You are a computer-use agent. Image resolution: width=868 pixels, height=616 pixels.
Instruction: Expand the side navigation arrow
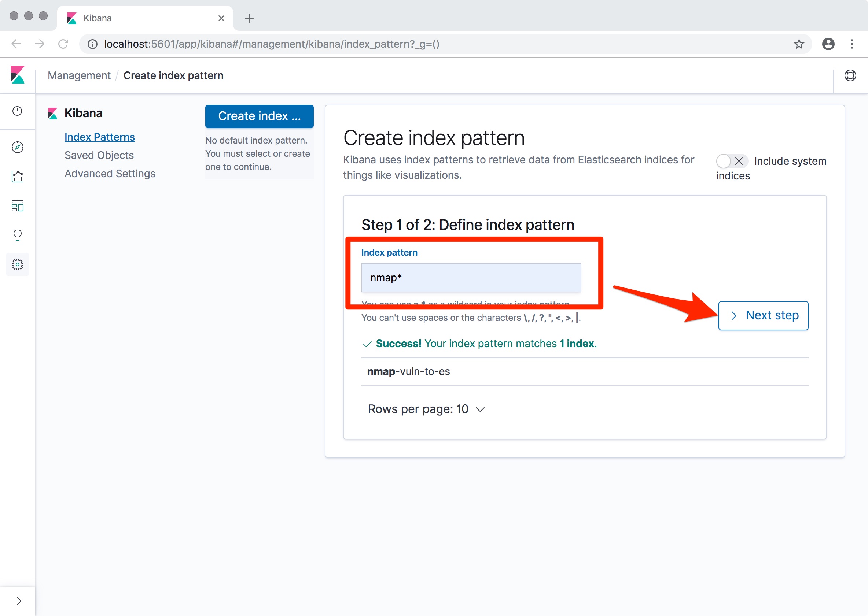pyautogui.click(x=18, y=601)
